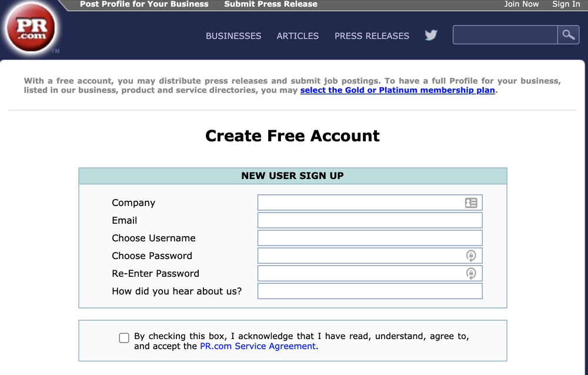View the PR.com Service Agreement
Viewport: 588px width, 375px height.
258,346
